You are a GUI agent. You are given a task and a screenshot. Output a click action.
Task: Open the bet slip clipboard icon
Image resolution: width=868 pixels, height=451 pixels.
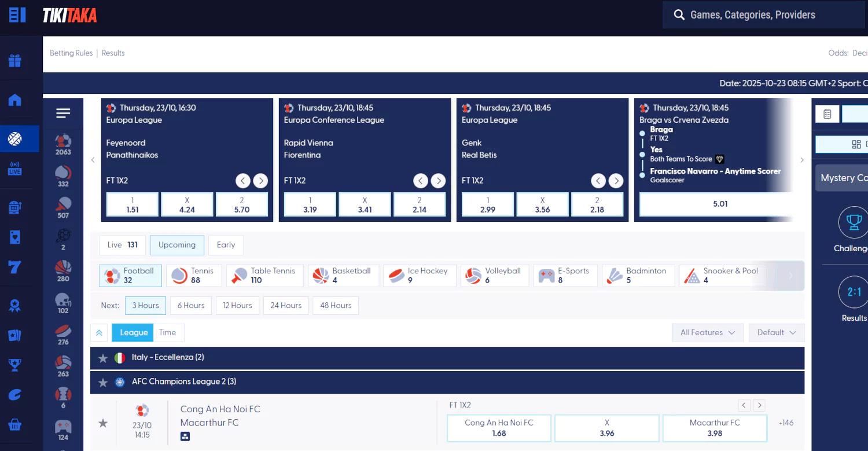[x=827, y=114]
